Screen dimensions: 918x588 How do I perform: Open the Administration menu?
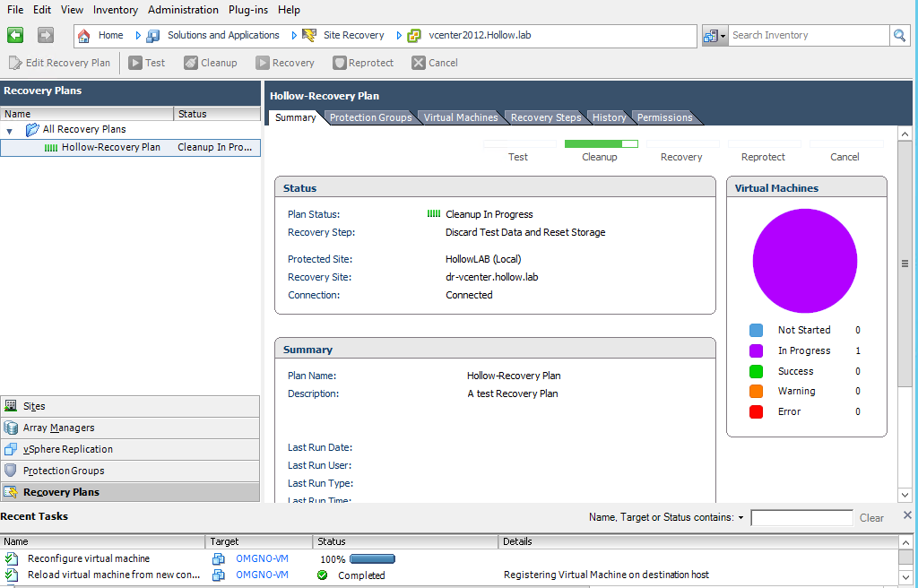(183, 10)
